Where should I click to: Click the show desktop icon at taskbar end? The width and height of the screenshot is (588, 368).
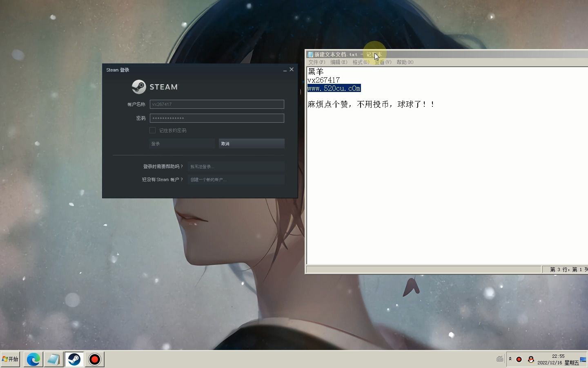coord(583,359)
